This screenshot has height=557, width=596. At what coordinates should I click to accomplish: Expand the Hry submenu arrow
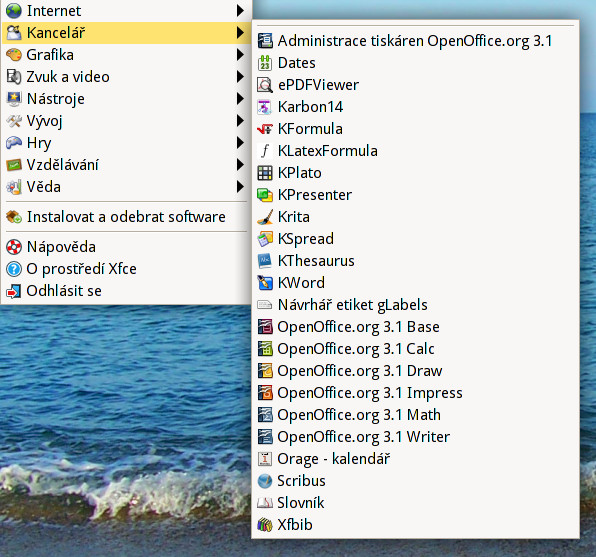click(240, 143)
